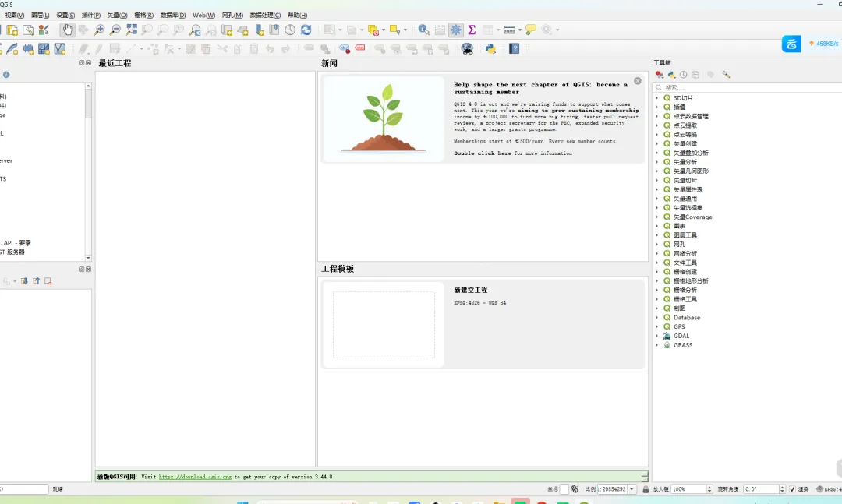Click 'Double click here' in news card
The height and width of the screenshot is (504, 842).
pos(483,153)
